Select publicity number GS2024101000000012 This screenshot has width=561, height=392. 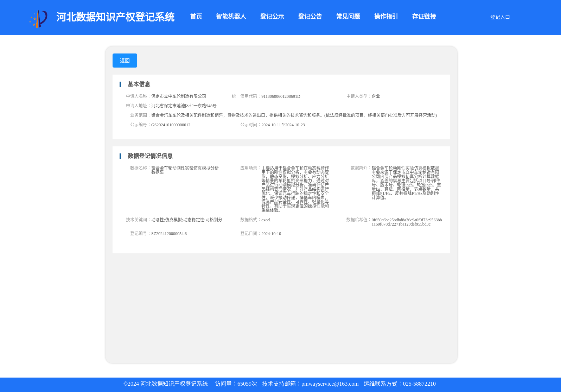(171, 125)
